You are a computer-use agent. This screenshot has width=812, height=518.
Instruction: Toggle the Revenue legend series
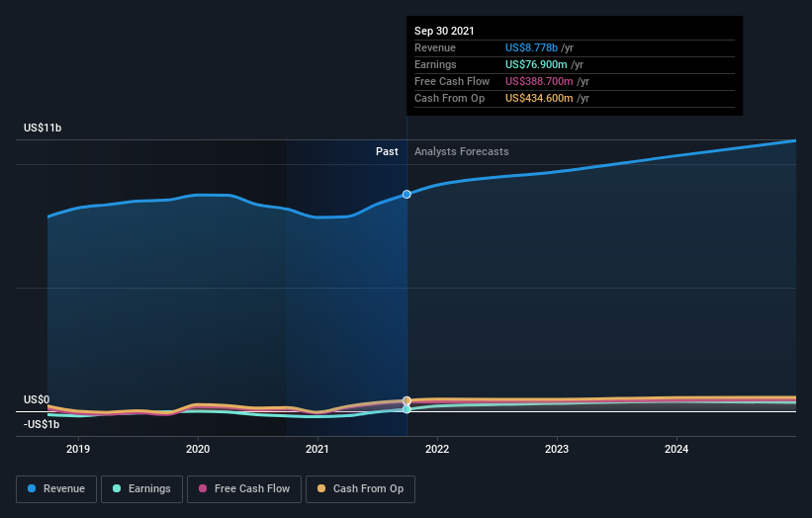pyautogui.click(x=56, y=489)
